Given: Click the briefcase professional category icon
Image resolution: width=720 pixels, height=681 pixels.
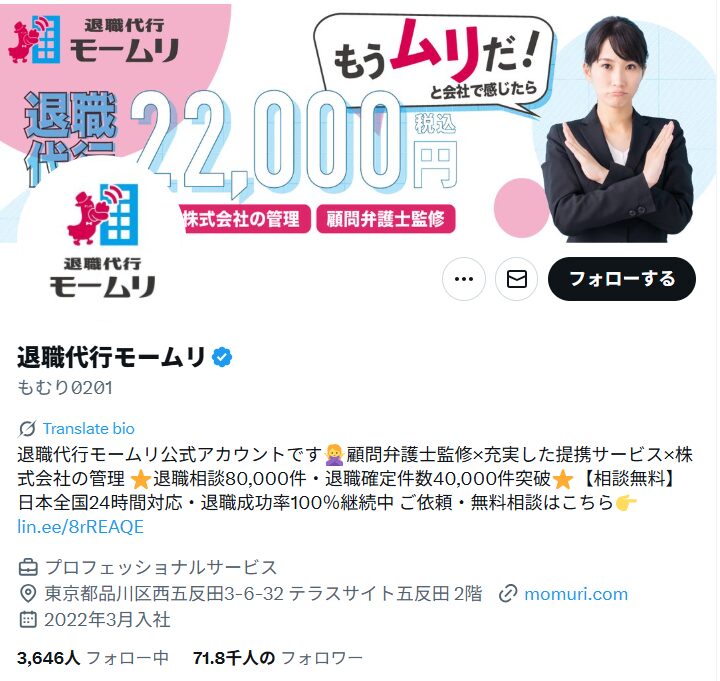Looking at the screenshot, I should pos(28,568).
